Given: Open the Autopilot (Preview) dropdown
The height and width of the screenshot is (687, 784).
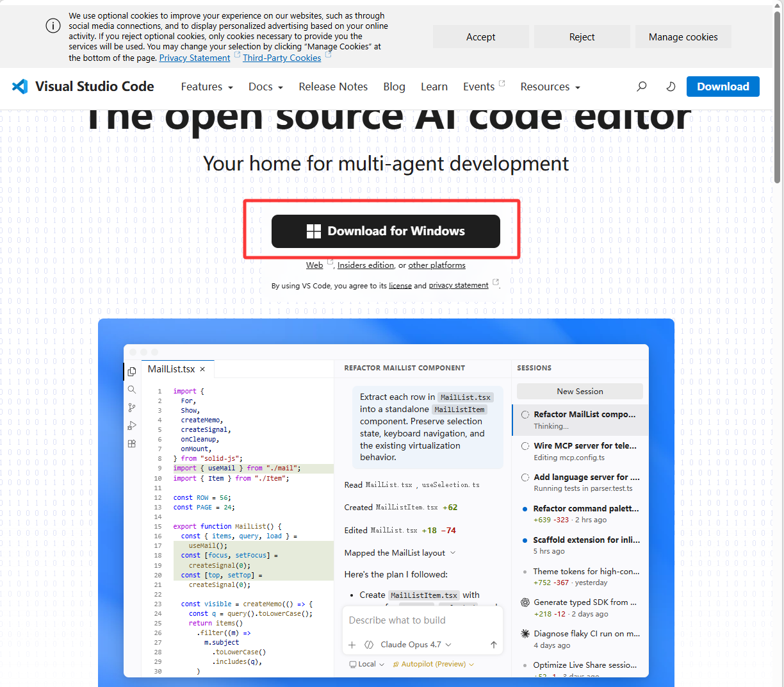Looking at the screenshot, I should [x=434, y=664].
